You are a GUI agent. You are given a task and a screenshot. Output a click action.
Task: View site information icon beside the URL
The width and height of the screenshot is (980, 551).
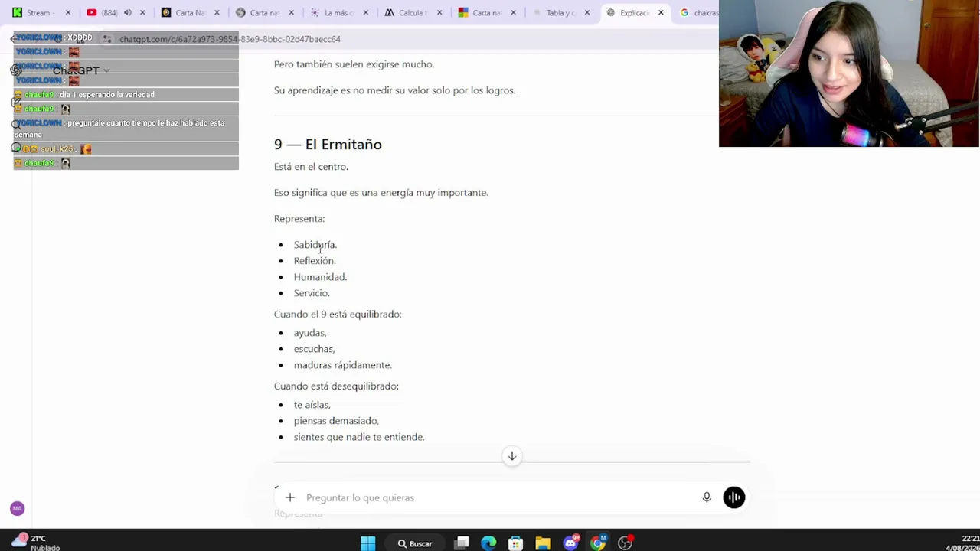tap(107, 39)
